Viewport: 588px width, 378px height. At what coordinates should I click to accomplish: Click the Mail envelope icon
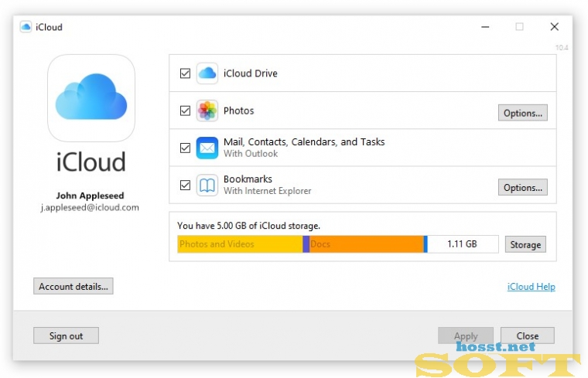pos(207,148)
